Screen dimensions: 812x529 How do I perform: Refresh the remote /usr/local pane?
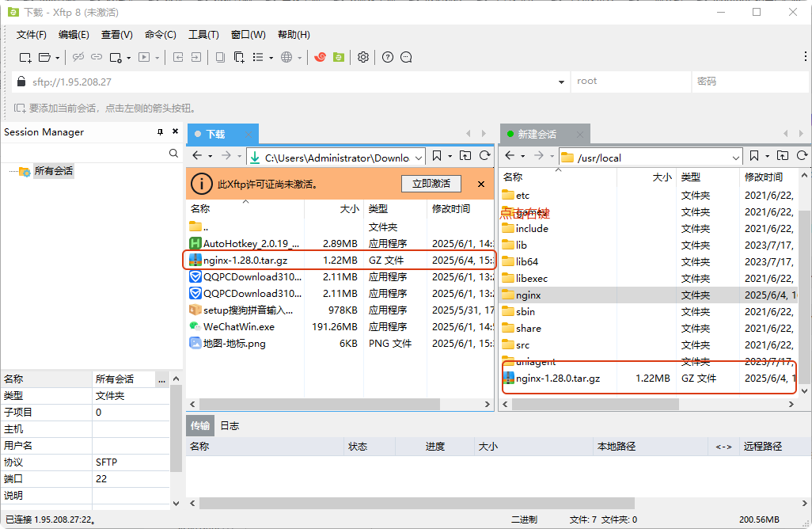point(803,155)
